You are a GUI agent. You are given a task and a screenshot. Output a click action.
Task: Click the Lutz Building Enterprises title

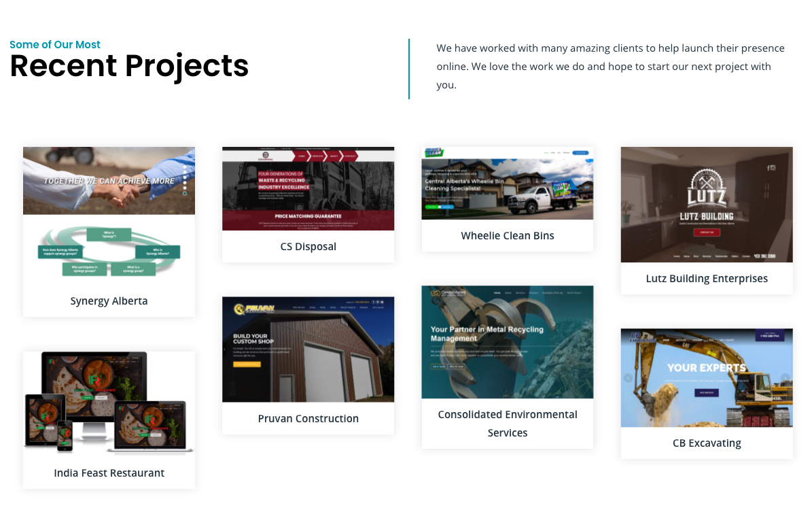coord(707,278)
